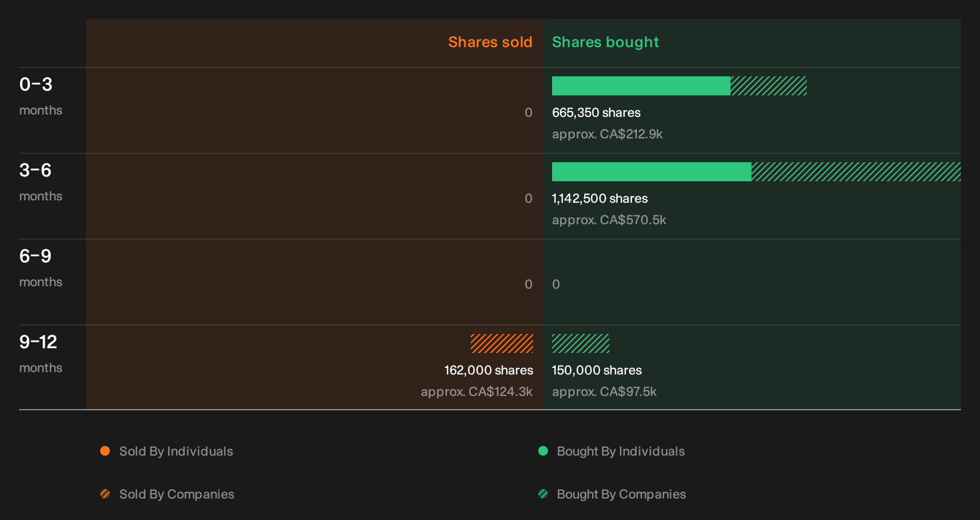Viewport: 980px width, 520px height.
Task: Click the striped green bought bar for 9-12 months
Action: pyautogui.click(x=581, y=343)
